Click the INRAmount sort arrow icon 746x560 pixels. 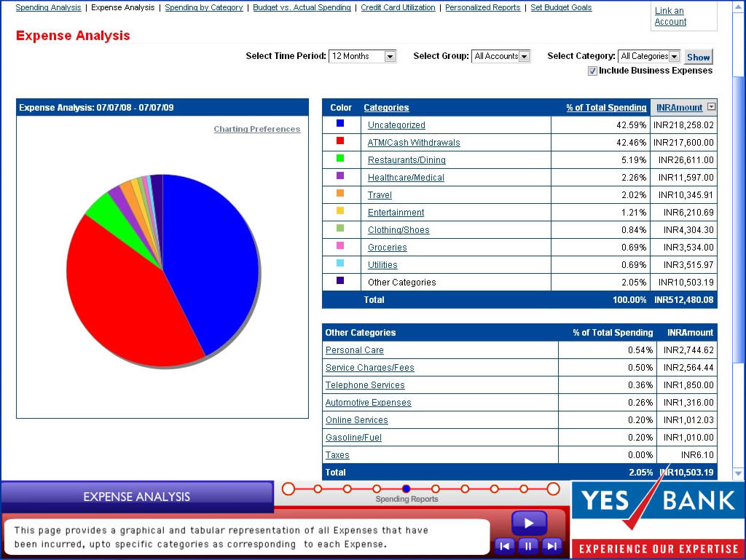(711, 107)
